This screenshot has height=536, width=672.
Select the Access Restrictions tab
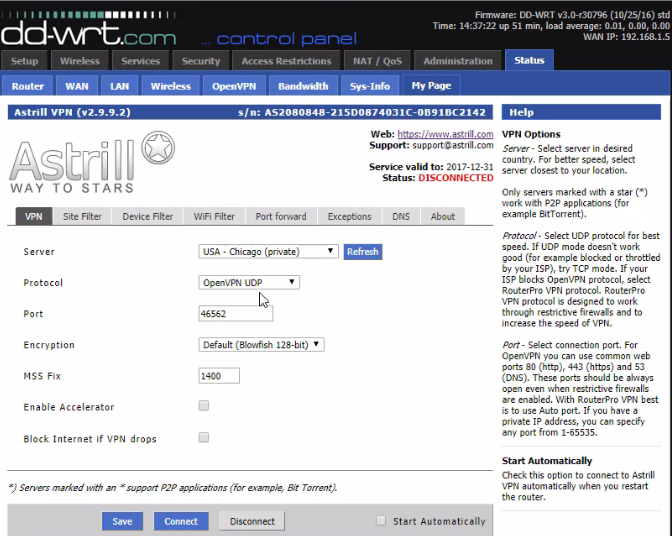tap(286, 61)
